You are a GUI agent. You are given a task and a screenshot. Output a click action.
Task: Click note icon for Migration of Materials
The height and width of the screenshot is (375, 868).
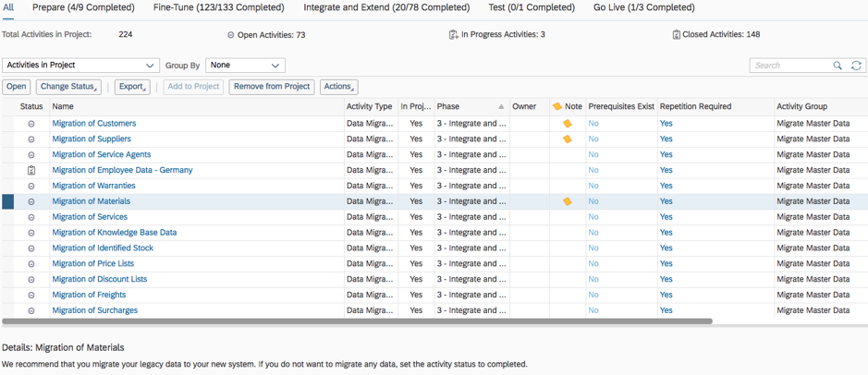tap(568, 201)
